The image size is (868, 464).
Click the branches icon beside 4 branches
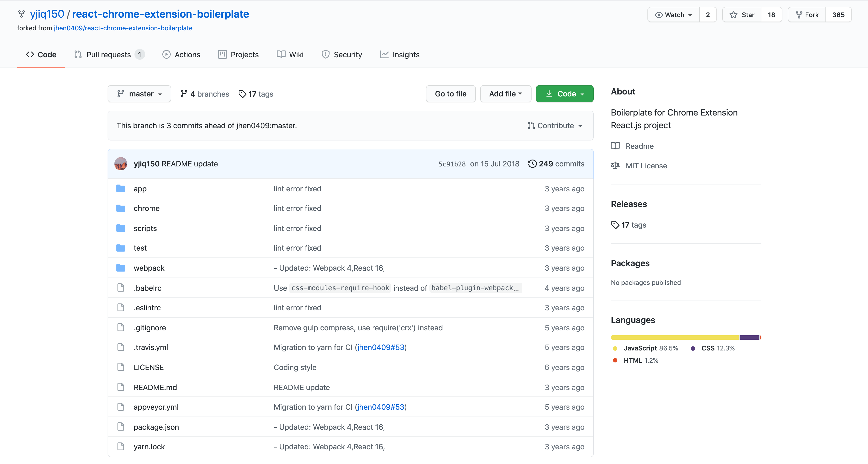(x=184, y=94)
